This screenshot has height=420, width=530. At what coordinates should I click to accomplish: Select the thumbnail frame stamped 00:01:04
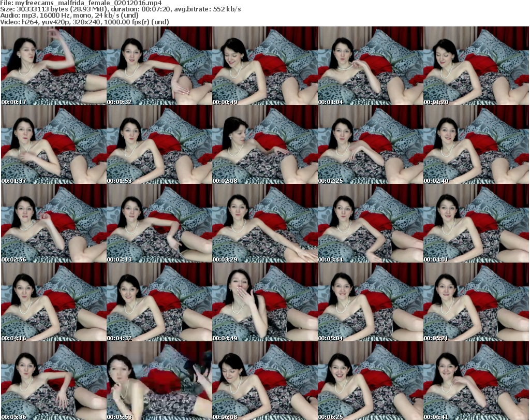point(371,66)
